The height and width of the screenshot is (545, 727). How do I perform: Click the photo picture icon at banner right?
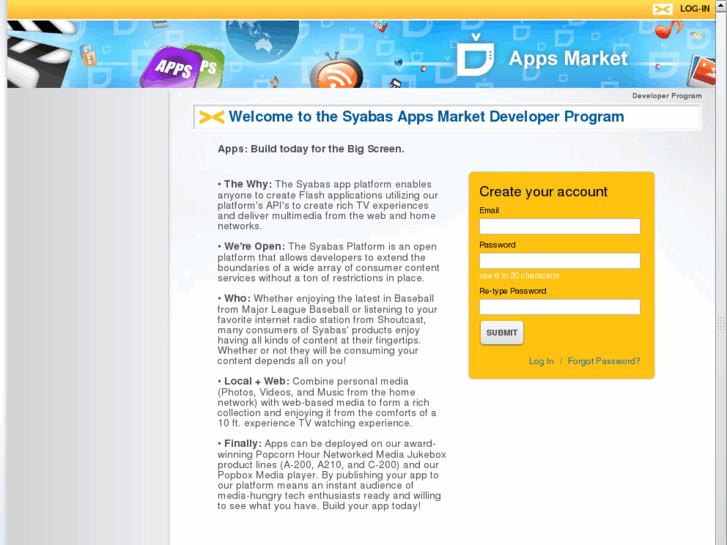click(x=701, y=71)
